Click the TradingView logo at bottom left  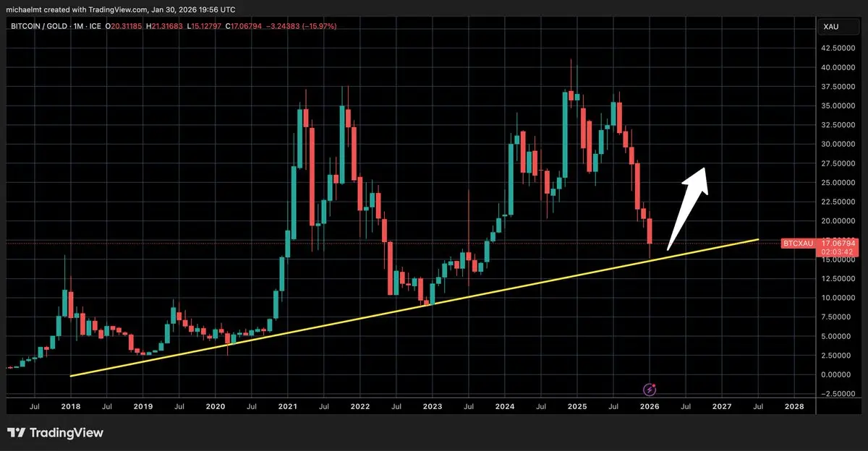[56, 433]
